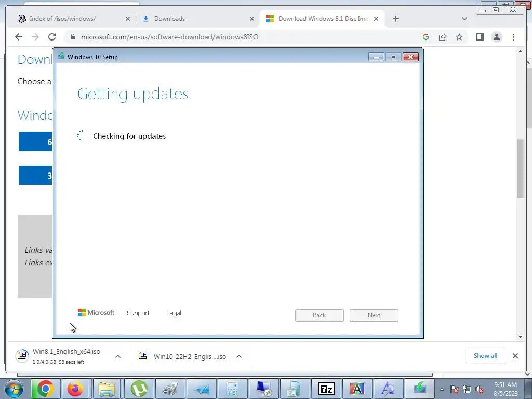Open the document-pages app icon in taskbar
Image resolution: width=532 pixels, height=399 pixels.
294,389
